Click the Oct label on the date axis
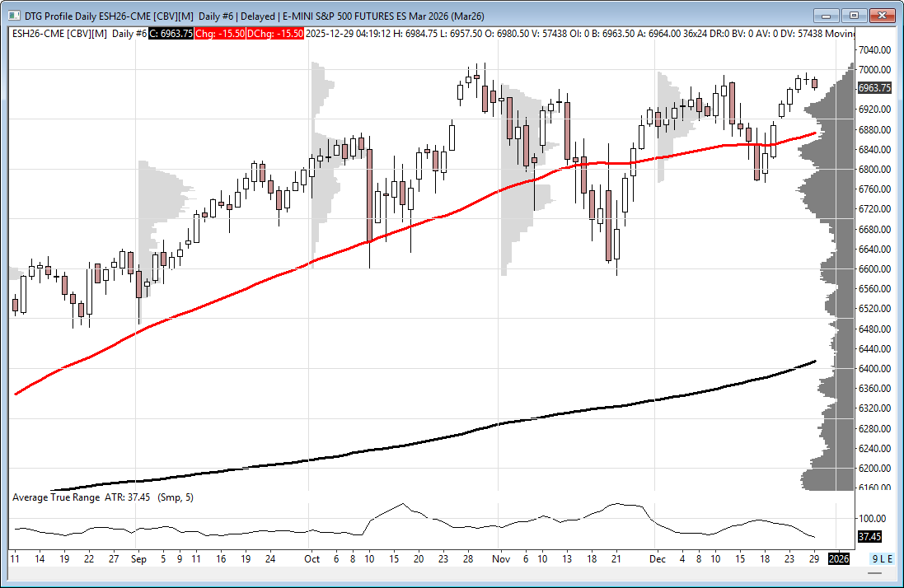The width and height of the screenshot is (904, 588). click(311, 558)
